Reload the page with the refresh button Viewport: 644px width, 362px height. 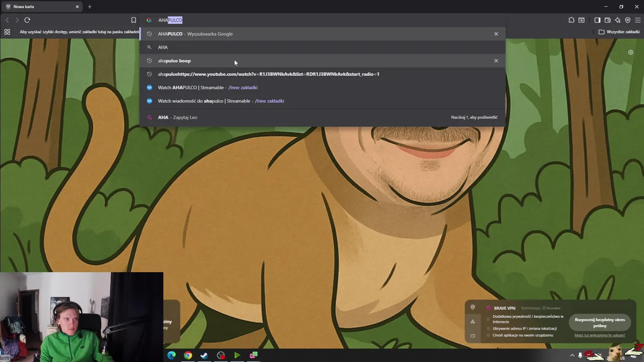click(x=27, y=20)
